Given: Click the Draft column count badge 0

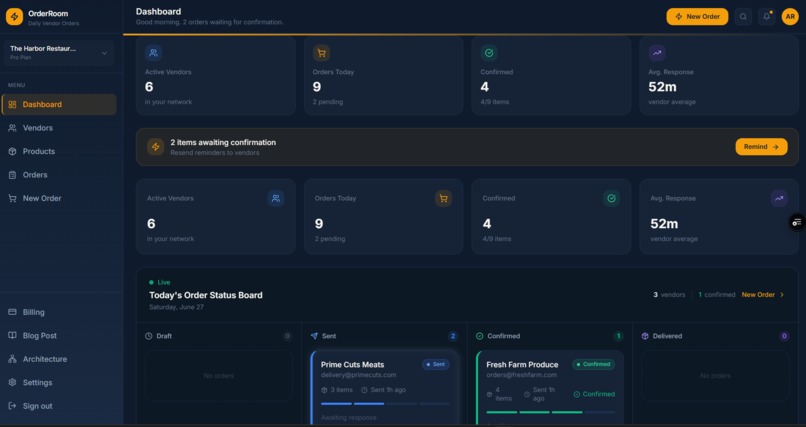Looking at the screenshot, I should click(287, 336).
